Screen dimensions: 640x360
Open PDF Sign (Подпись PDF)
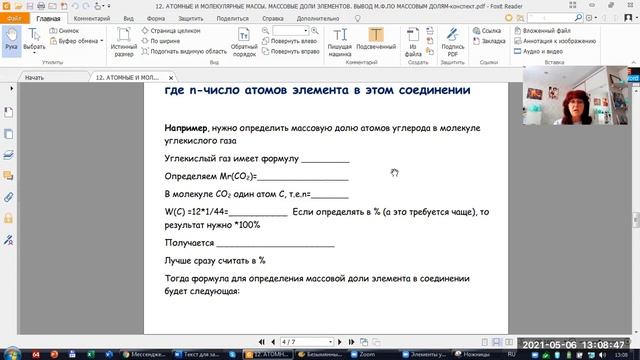452,42
